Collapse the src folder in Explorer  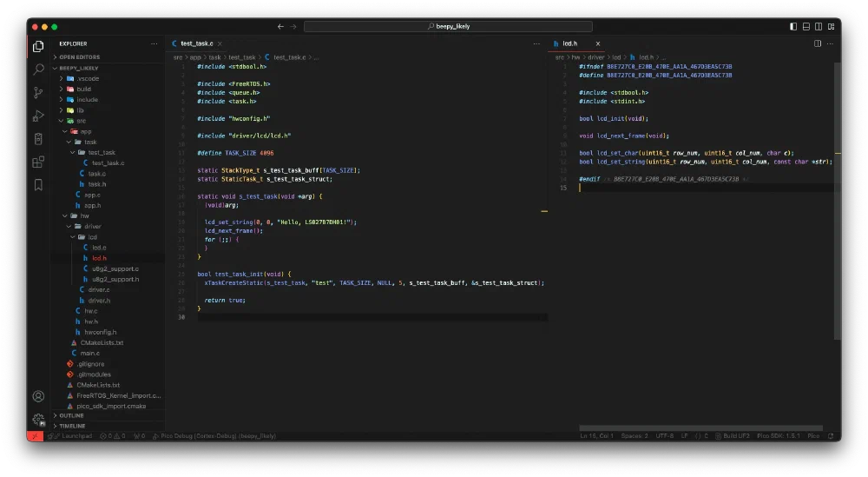81,121
